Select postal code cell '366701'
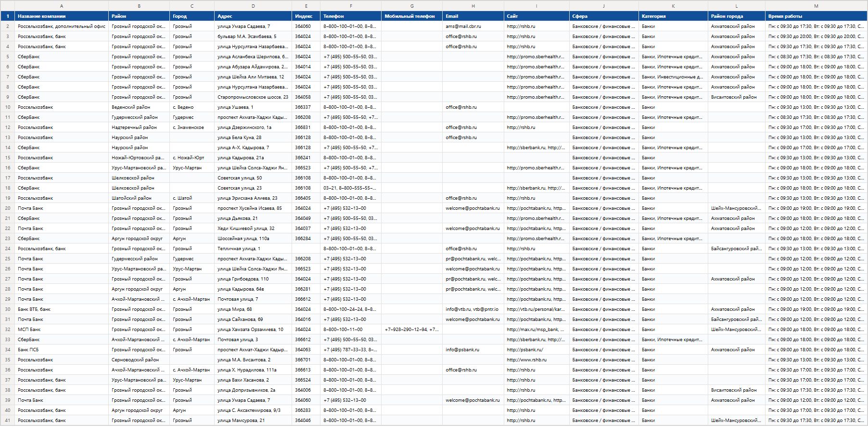Viewport: 868px width, 434px height. (x=306, y=360)
